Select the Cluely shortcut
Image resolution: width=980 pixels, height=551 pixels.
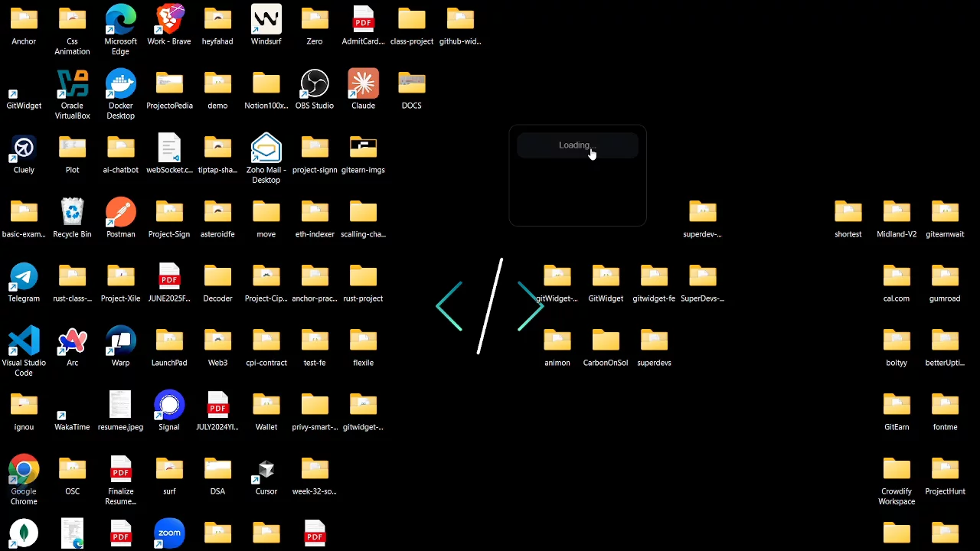(24, 148)
